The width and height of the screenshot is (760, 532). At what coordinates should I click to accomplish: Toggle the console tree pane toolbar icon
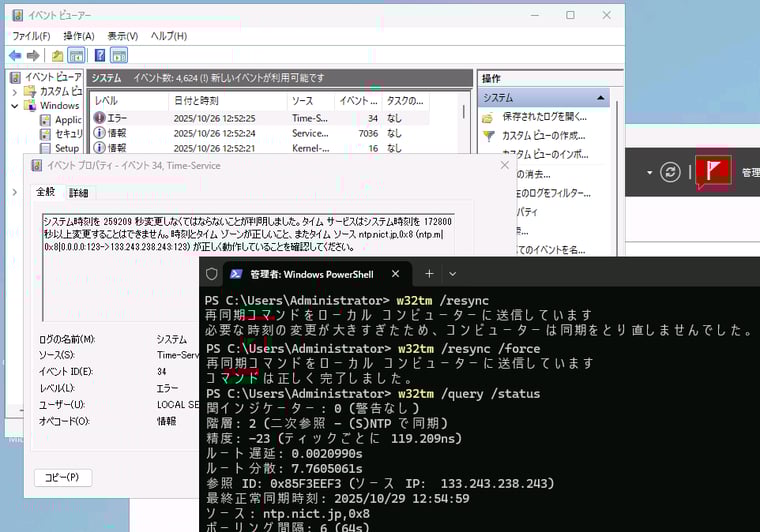coord(76,56)
